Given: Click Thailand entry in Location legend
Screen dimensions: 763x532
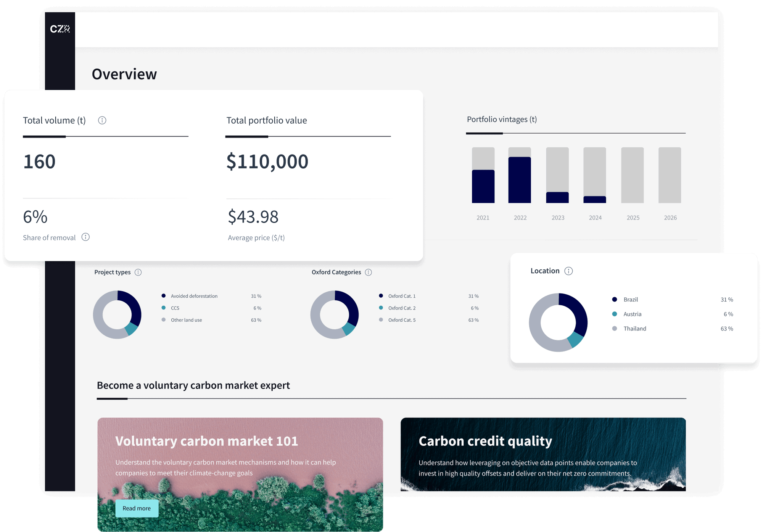Looking at the screenshot, I should point(634,329).
